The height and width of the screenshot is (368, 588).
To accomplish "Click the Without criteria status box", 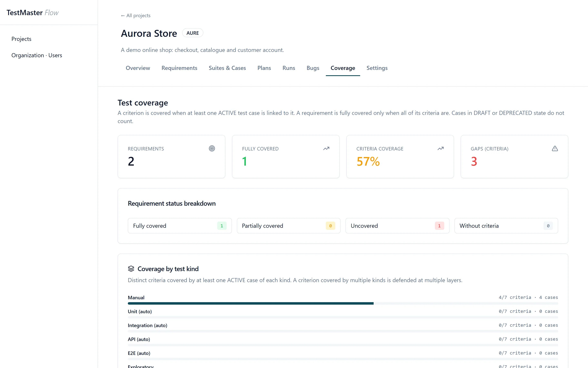I will (506, 226).
